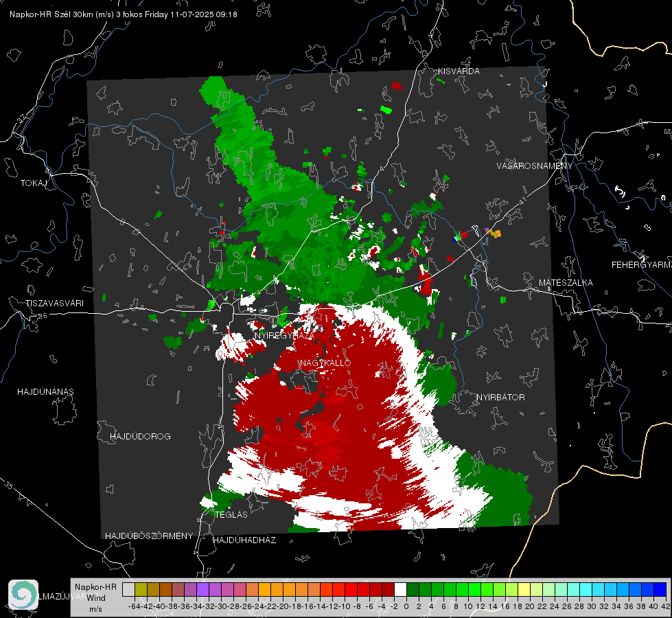Click the HAJDÚNÁNÁS city label
This screenshot has width=672, height=618.
pyautogui.click(x=45, y=392)
